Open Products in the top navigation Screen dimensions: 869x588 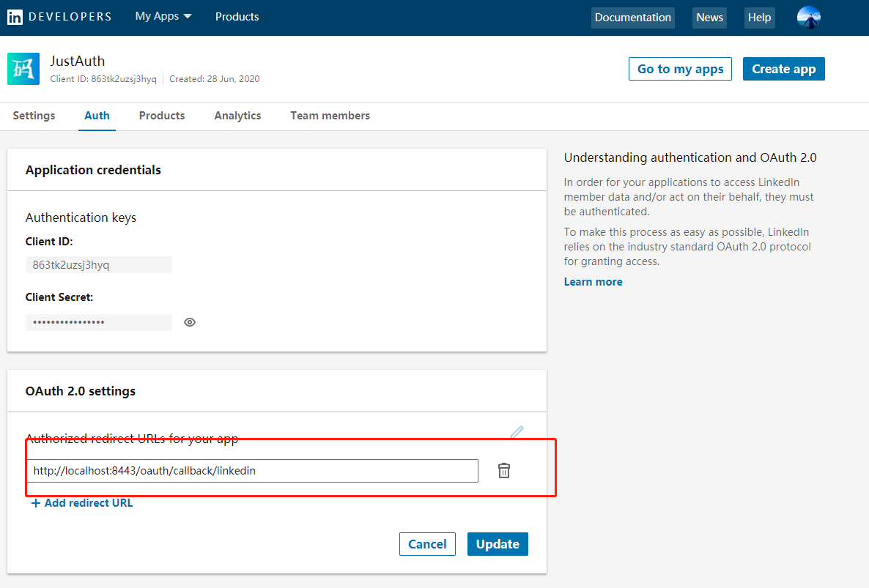click(237, 17)
